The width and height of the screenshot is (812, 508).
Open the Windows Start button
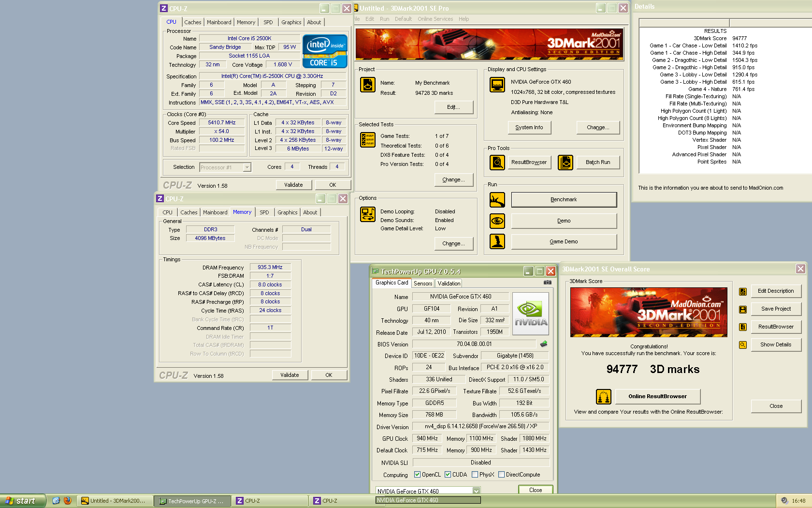[x=23, y=501]
